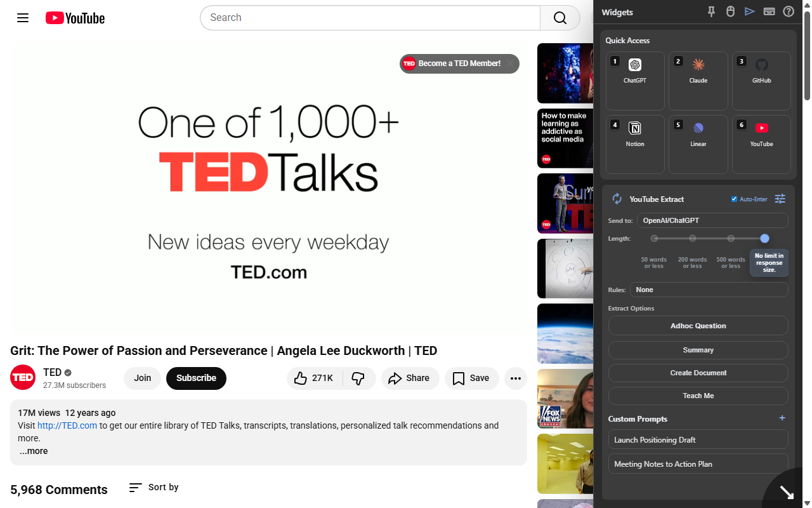This screenshot has width=812, height=508.
Task: Subscribe to the TED channel
Action: [x=196, y=378]
